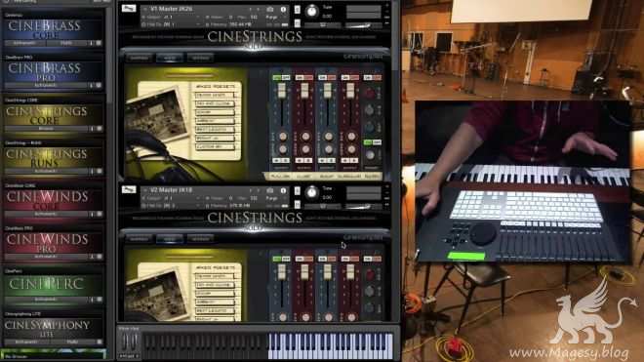Click the Tune knob on V1 Master

(311, 11)
